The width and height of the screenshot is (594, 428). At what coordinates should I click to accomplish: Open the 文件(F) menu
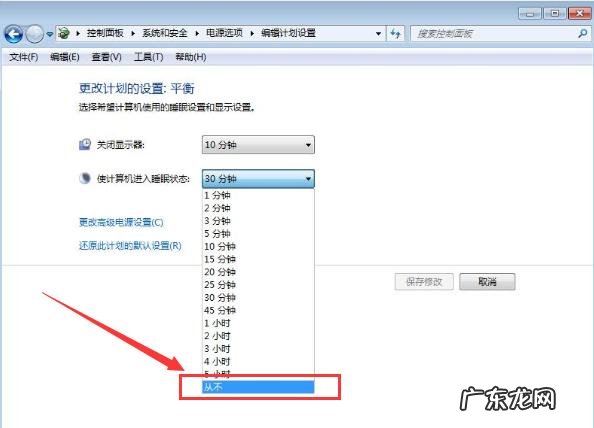24,57
